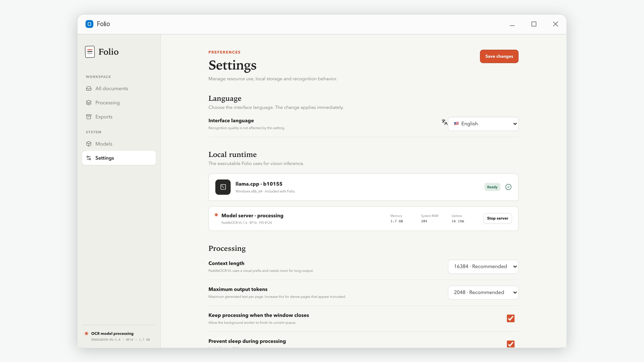Click the llama.cpp · b10155 title

coord(259,184)
